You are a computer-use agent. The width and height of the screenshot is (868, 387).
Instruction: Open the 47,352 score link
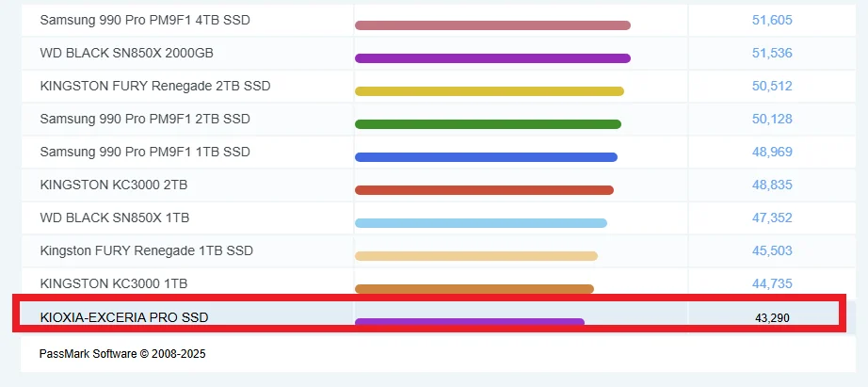[x=772, y=218]
